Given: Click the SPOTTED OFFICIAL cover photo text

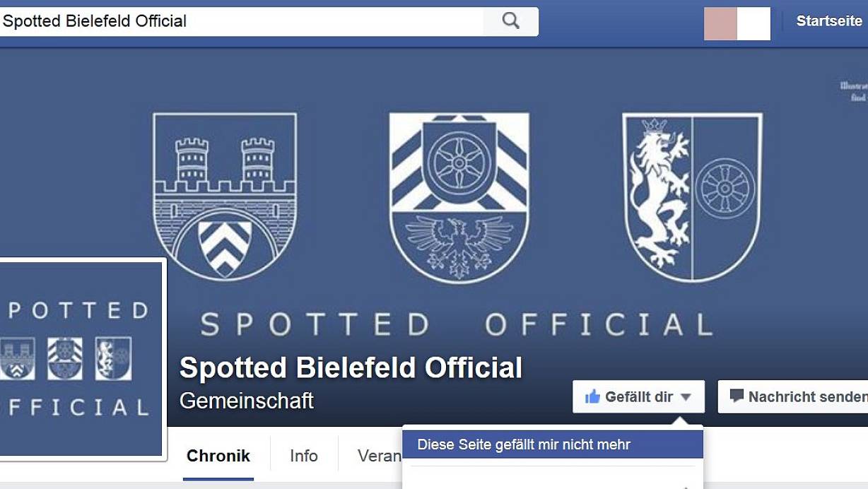Looking at the screenshot, I should point(457,325).
